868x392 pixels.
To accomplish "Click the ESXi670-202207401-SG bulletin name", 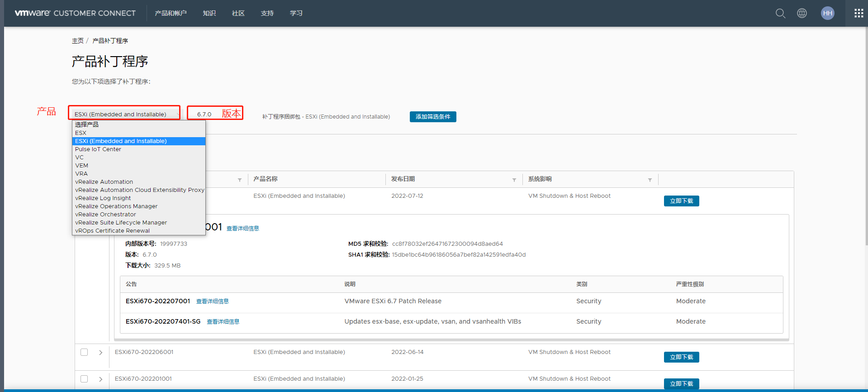I will click(x=163, y=321).
